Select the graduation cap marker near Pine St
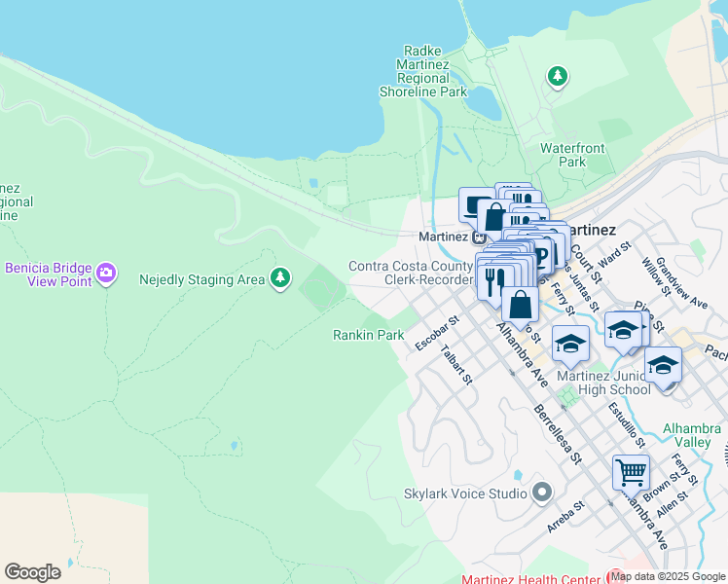728x584 pixels. (x=623, y=332)
